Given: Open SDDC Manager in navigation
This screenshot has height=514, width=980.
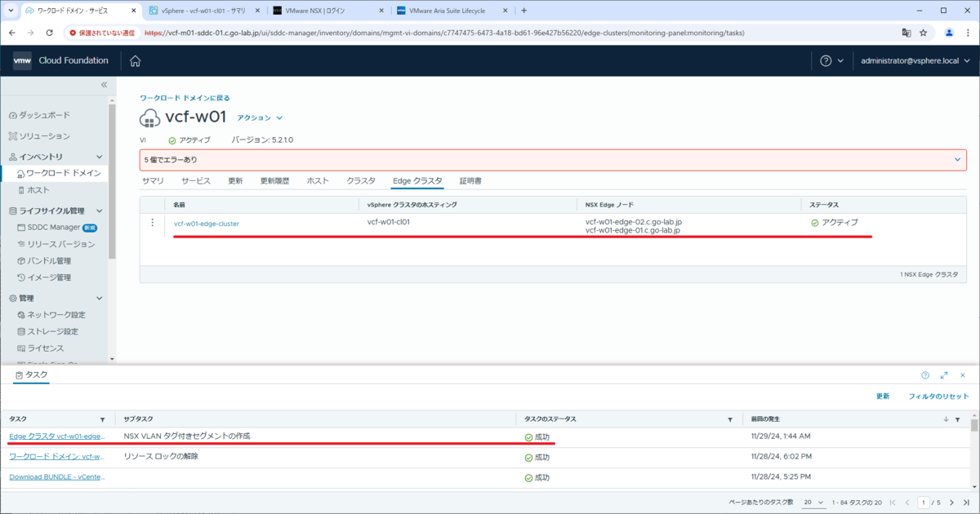Looking at the screenshot, I should (54, 228).
